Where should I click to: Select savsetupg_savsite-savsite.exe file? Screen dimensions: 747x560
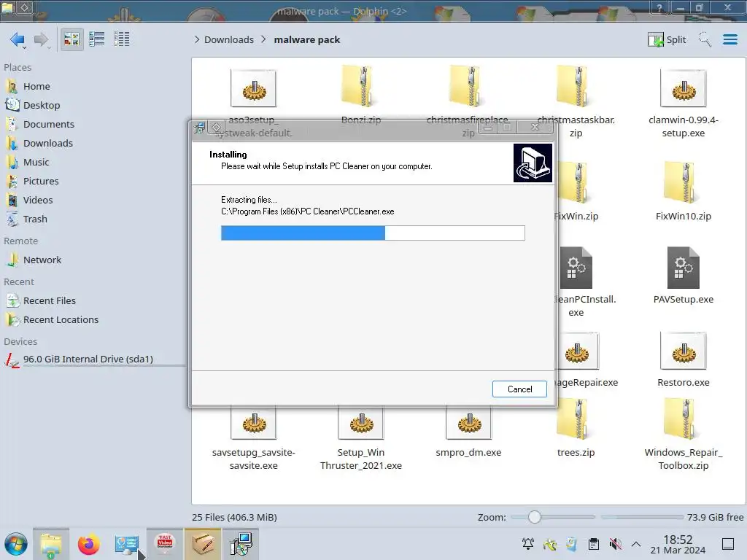253,439
